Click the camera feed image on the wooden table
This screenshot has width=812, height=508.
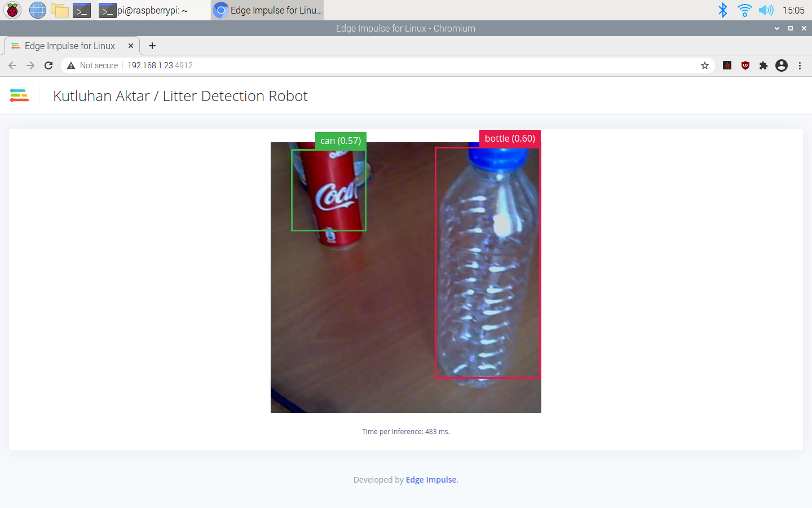coord(405,278)
